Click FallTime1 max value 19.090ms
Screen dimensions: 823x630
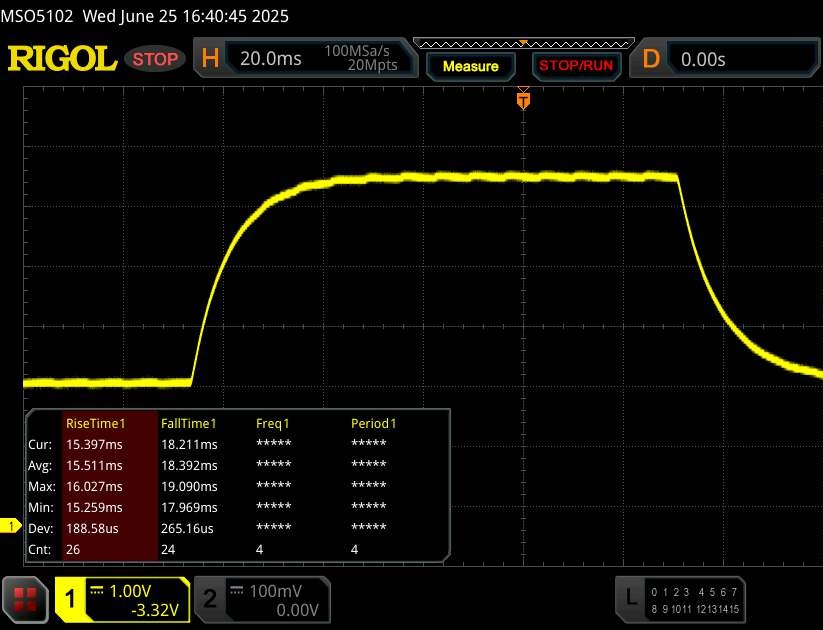pos(189,486)
